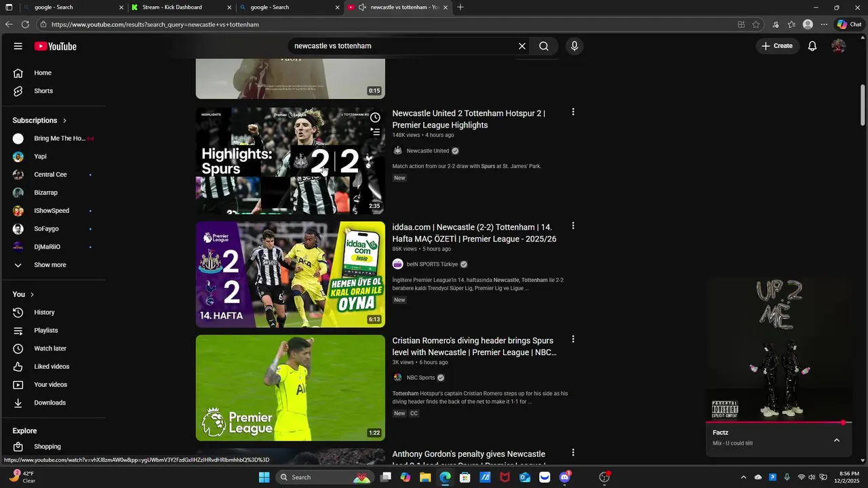The height and width of the screenshot is (488, 868).
Task: Refresh the page in the browser
Action: [x=25, y=24]
